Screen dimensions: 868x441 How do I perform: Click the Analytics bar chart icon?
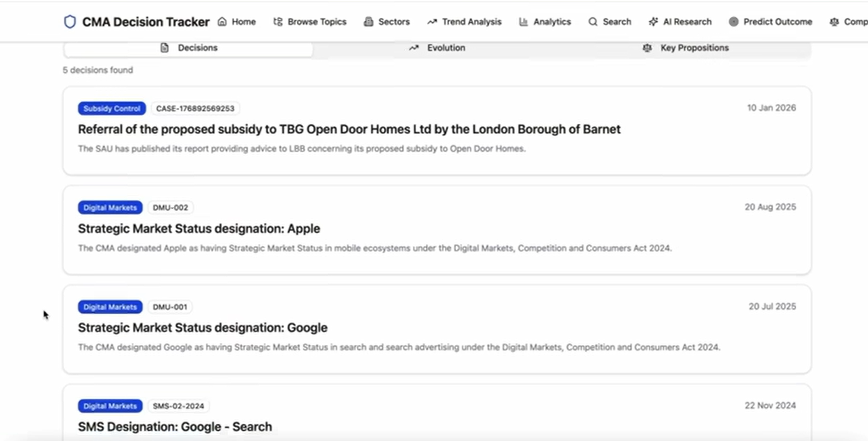pyautogui.click(x=523, y=22)
